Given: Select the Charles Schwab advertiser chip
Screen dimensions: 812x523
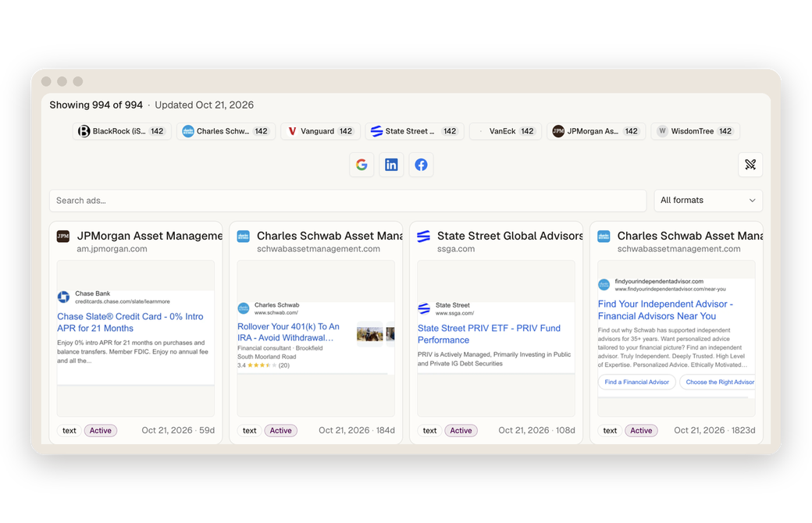Looking at the screenshot, I should tap(226, 131).
